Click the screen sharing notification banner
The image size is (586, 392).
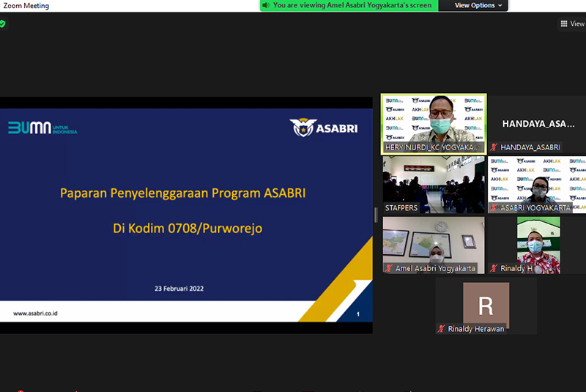(x=349, y=5)
